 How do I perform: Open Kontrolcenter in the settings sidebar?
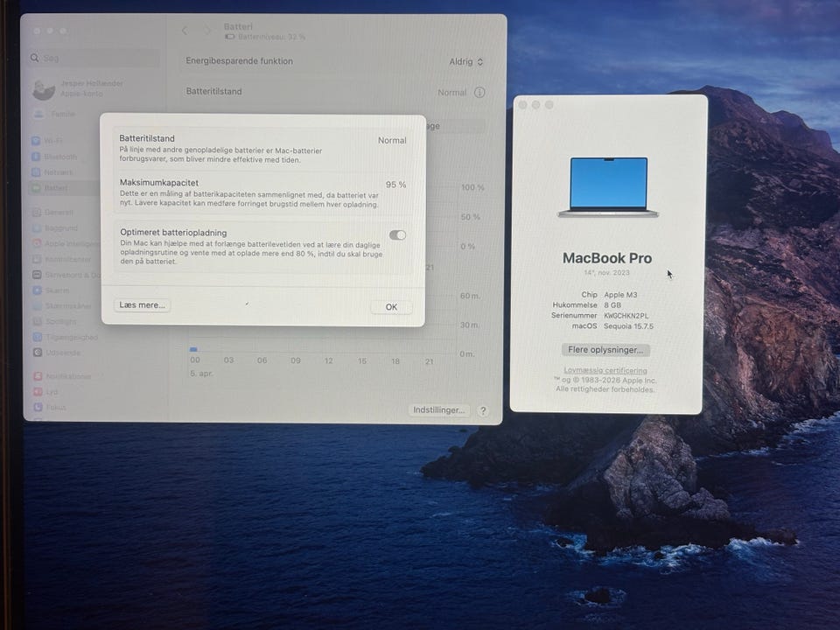pyautogui.click(x=61, y=259)
